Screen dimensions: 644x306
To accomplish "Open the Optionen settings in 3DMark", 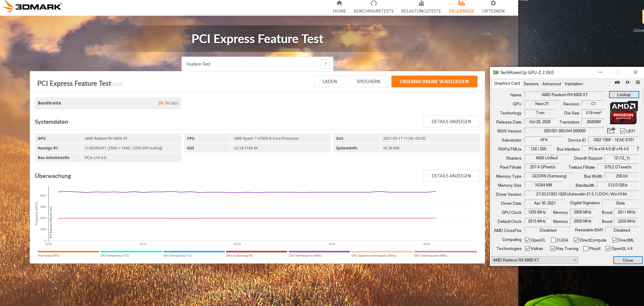I will click(493, 7).
